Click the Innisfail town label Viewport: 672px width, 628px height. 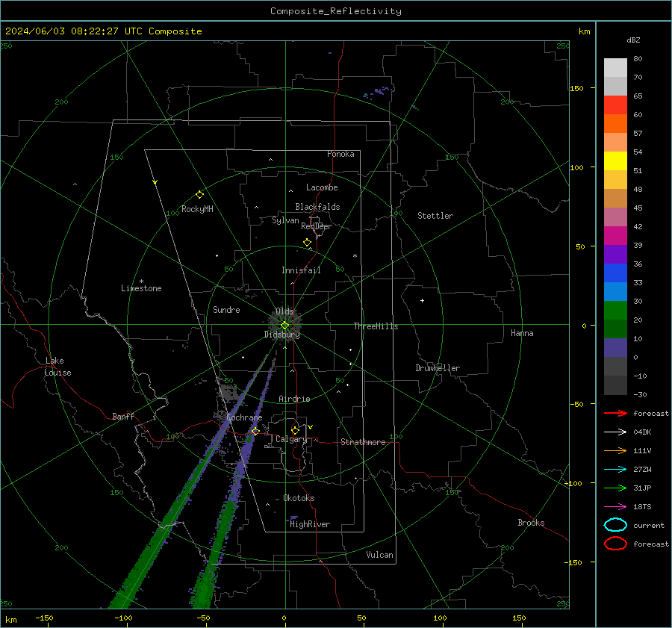coord(301,270)
